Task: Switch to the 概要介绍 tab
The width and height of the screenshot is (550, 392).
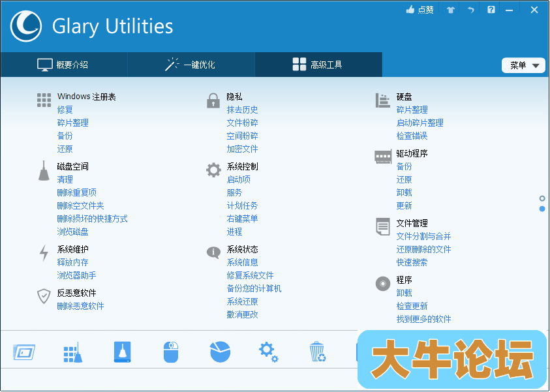Action: coord(63,65)
